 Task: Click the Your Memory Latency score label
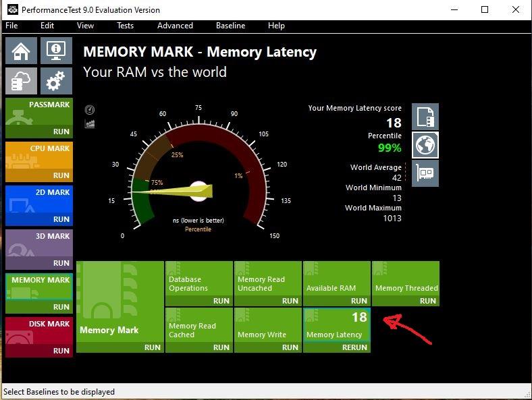(x=354, y=108)
